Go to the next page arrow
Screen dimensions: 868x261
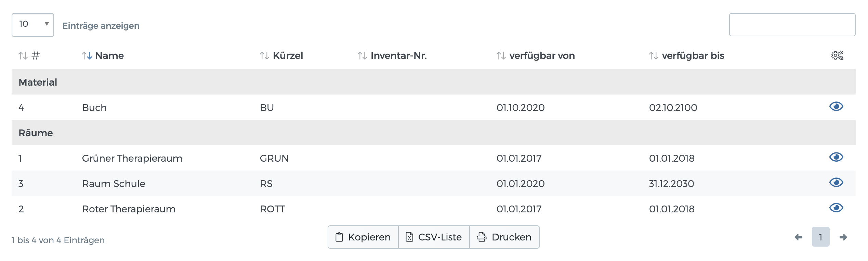843,237
